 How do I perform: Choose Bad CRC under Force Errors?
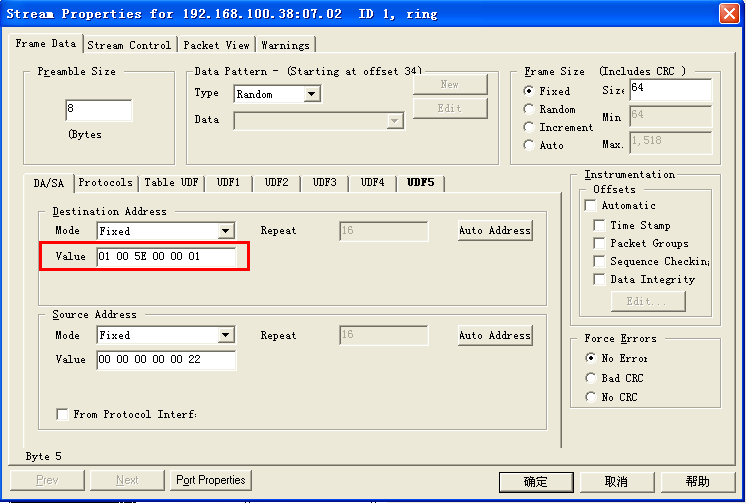tap(591, 378)
